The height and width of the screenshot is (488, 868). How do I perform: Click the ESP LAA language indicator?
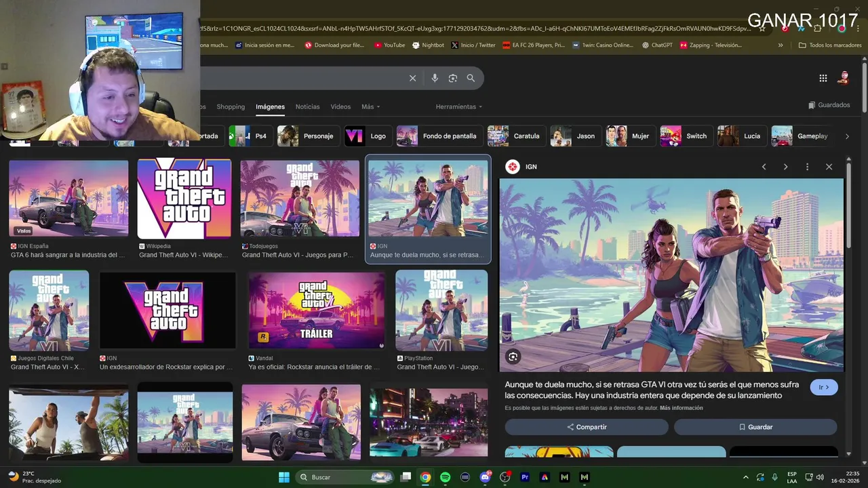(x=792, y=477)
